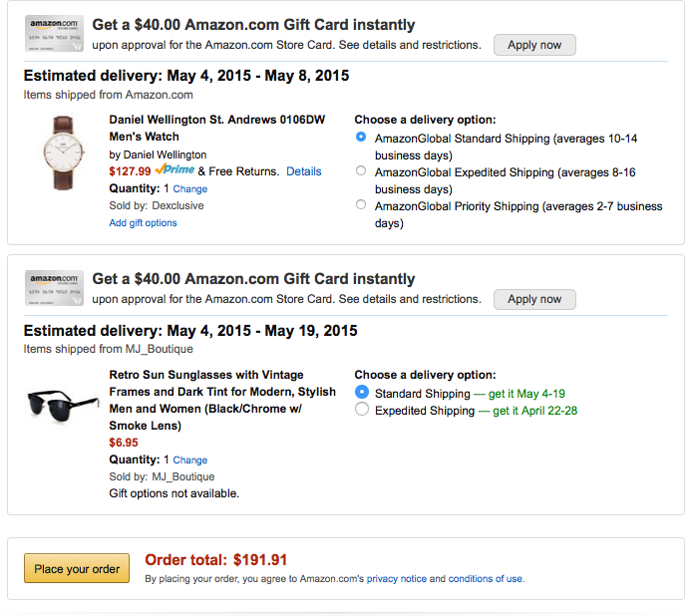This screenshot has width=699, height=616.
Task: Open Amazon privacy notice link
Action: [x=396, y=578]
